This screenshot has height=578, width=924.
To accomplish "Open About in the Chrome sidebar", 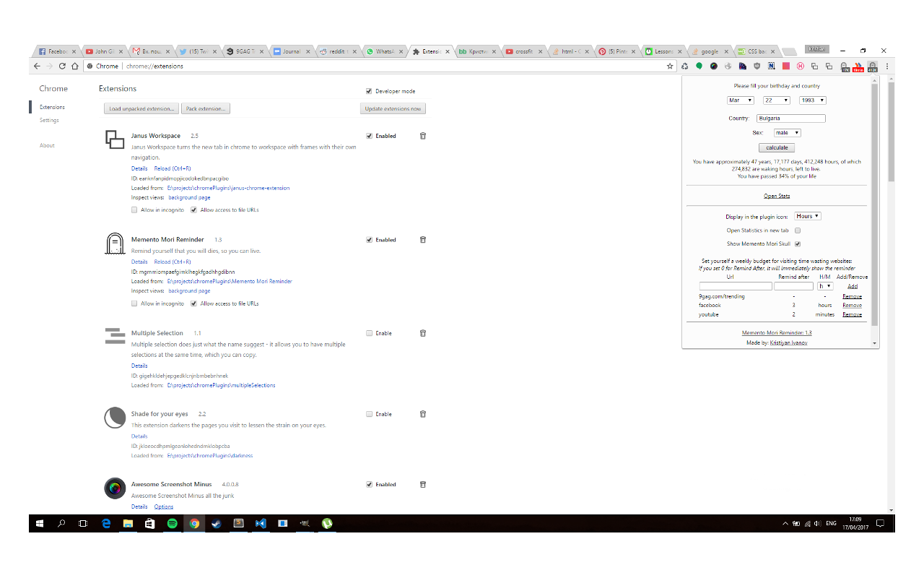I will pos(47,146).
